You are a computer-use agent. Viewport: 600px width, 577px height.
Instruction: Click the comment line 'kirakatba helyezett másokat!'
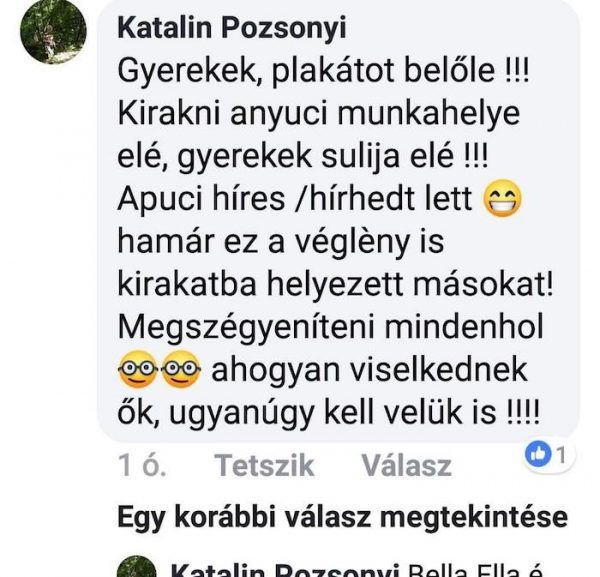335,284
